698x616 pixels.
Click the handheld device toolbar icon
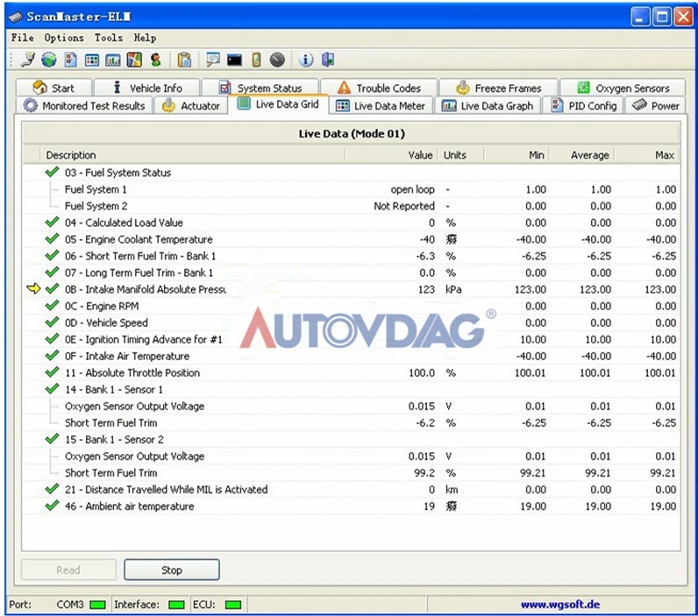256,60
